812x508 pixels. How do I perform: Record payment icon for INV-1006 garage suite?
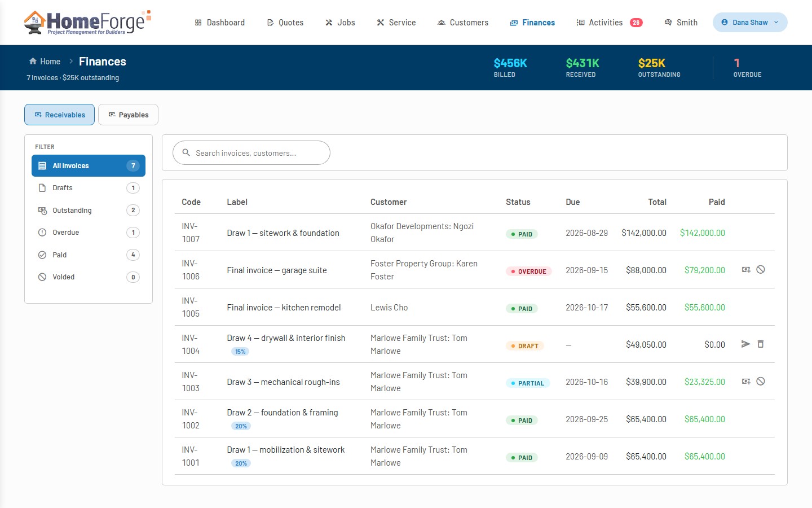click(x=746, y=270)
